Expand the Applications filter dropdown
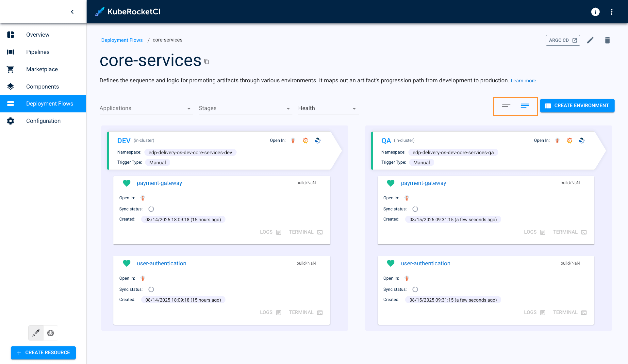 [189, 108]
